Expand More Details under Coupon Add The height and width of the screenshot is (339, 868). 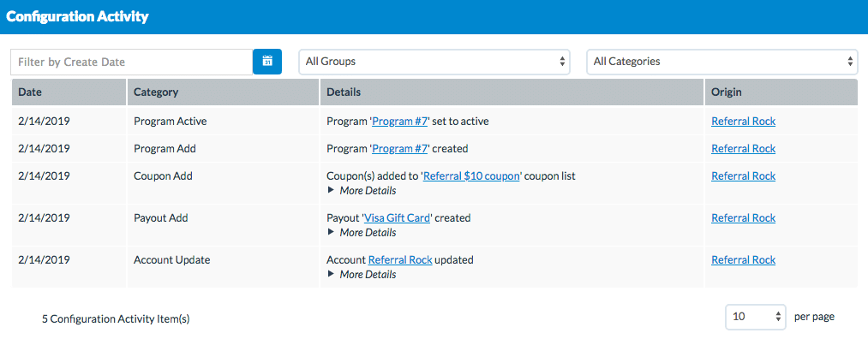tap(362, 190)
